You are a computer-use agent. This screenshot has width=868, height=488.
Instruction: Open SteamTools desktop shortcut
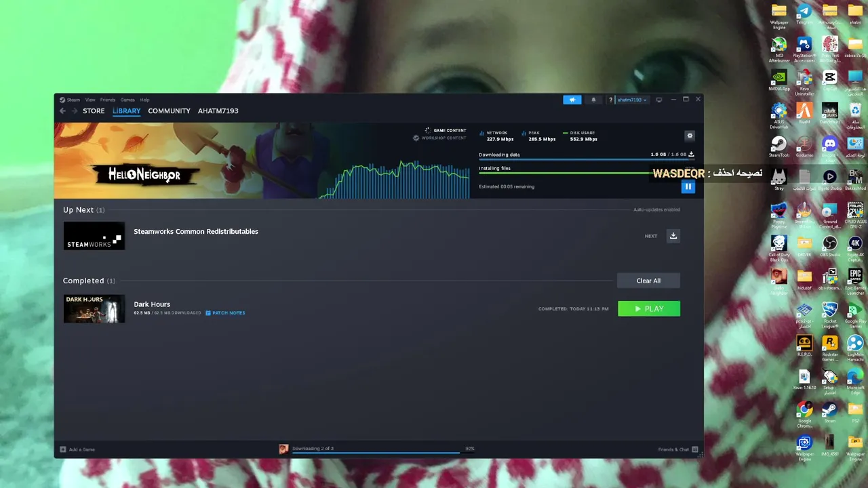pos(779,147)
